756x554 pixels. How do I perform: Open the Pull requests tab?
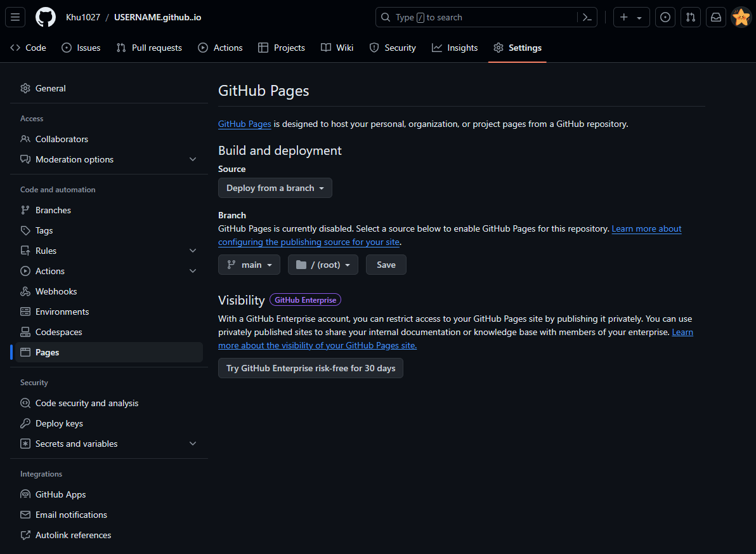click(149, 48)
